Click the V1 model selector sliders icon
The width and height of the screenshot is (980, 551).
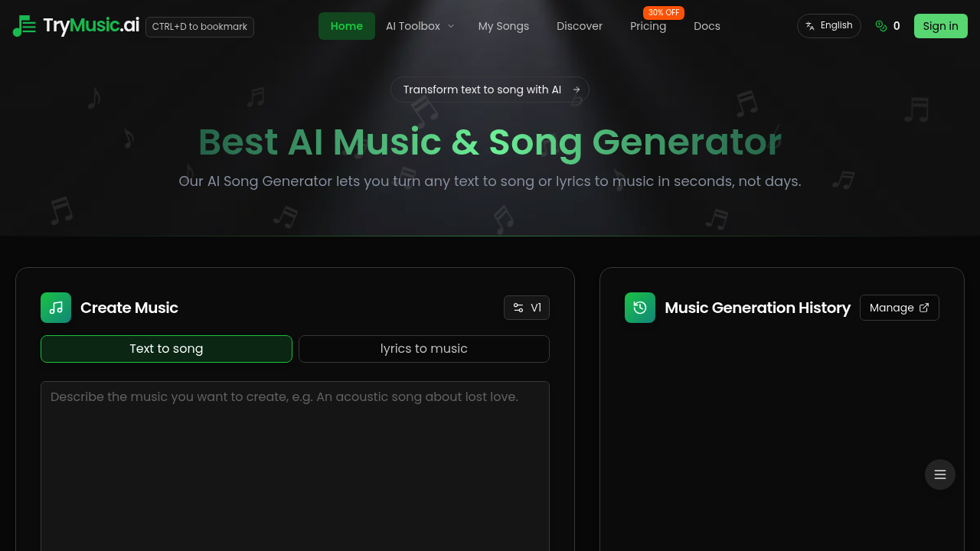tap(518, 308)
